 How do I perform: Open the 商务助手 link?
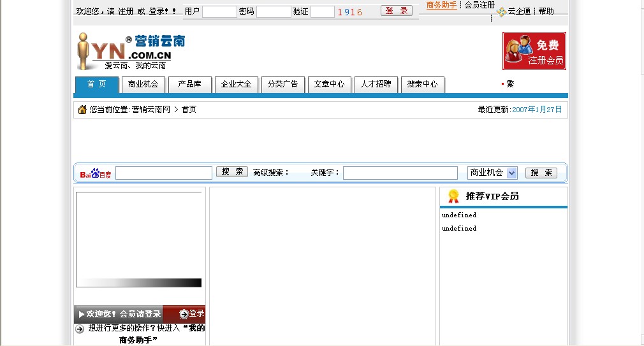441,5
